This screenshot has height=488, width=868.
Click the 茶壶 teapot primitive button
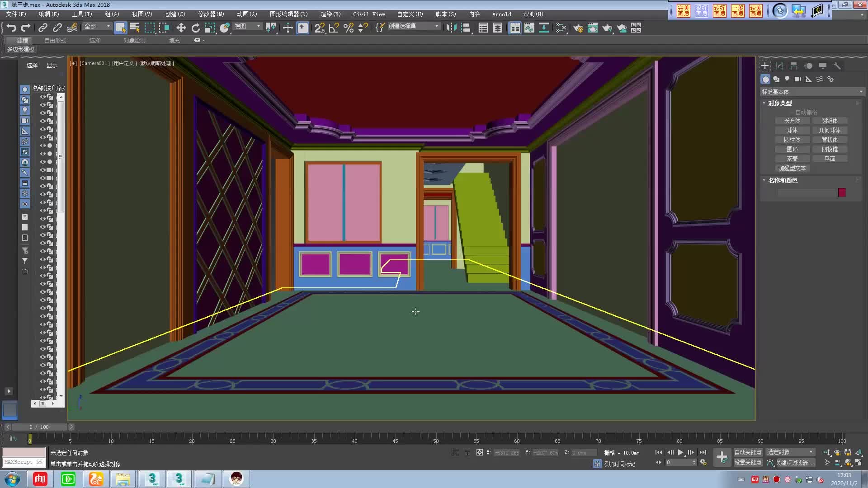792,159
